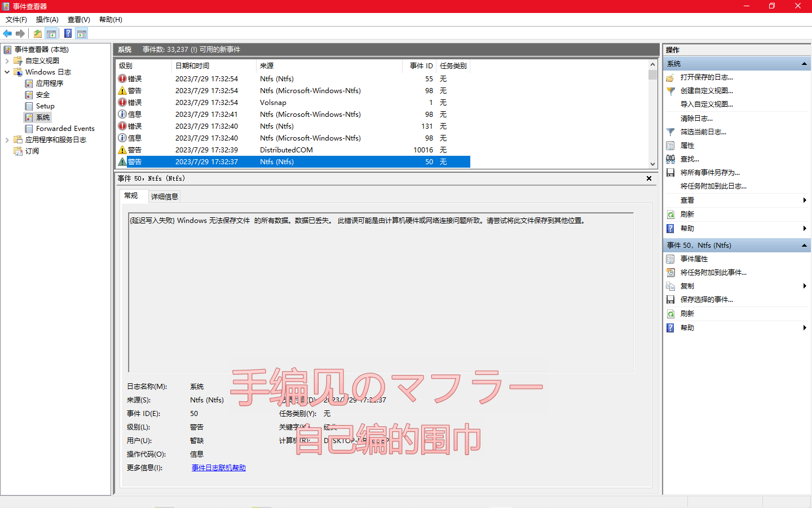Click the Up one level folder icon
The height and width of the screenshot is (508, 812).
[x=37, y=33]
